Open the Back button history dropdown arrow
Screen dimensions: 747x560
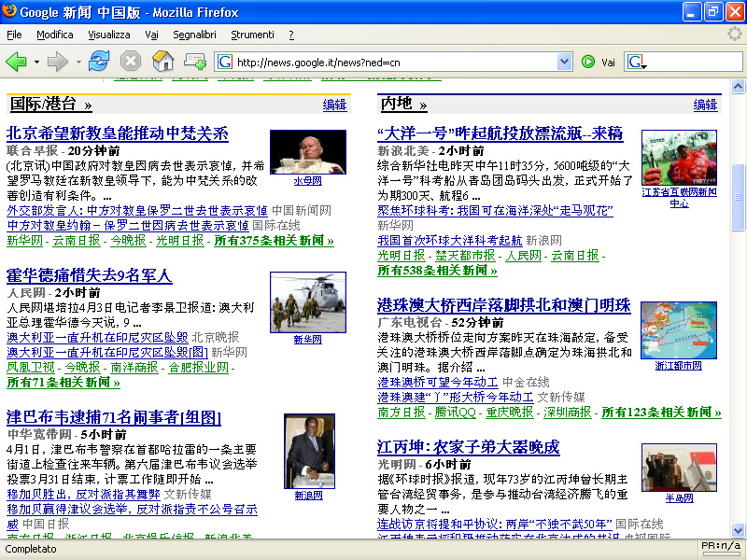click(36, 62)
